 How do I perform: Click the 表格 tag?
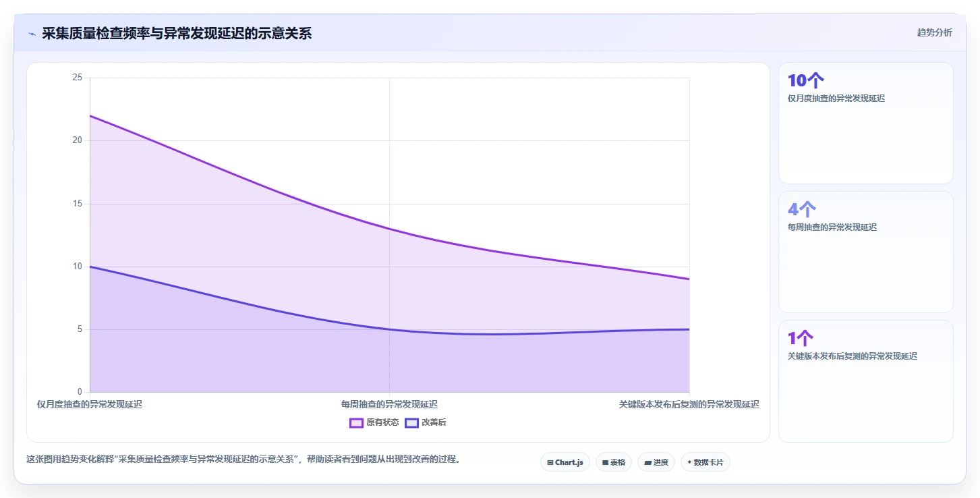click(x=614, y=462)
